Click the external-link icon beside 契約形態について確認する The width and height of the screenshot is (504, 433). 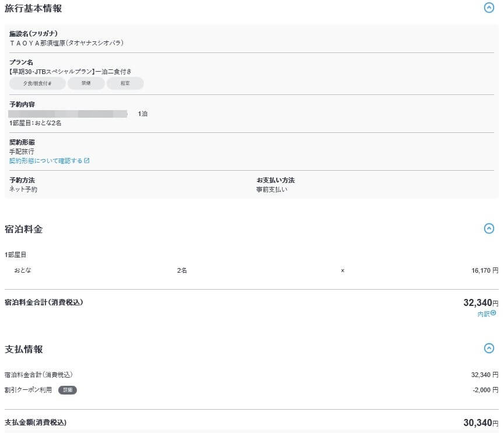point(87,161)
